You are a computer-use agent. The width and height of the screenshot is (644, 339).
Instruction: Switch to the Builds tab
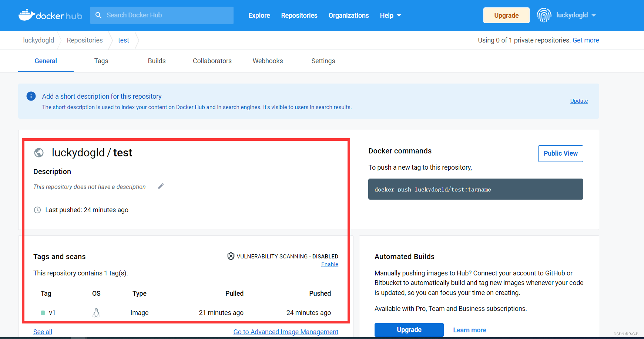click(157, 61)
